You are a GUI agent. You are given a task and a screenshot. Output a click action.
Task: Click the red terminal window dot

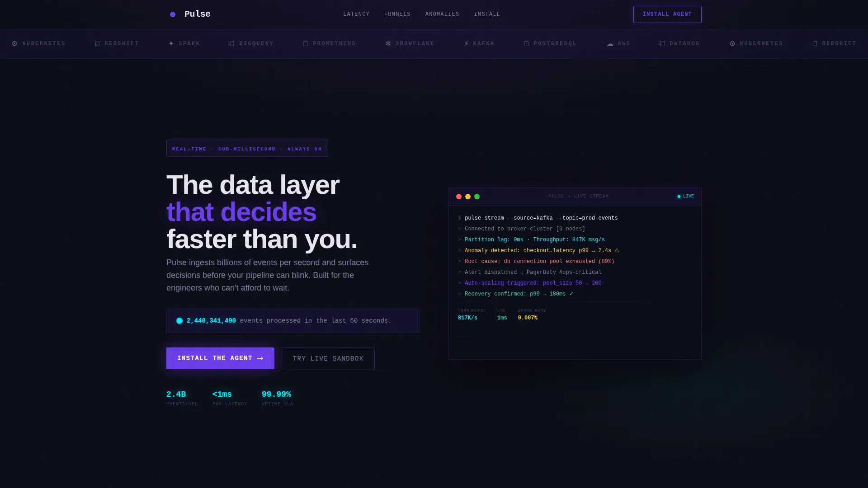click(x=459, y=197)
